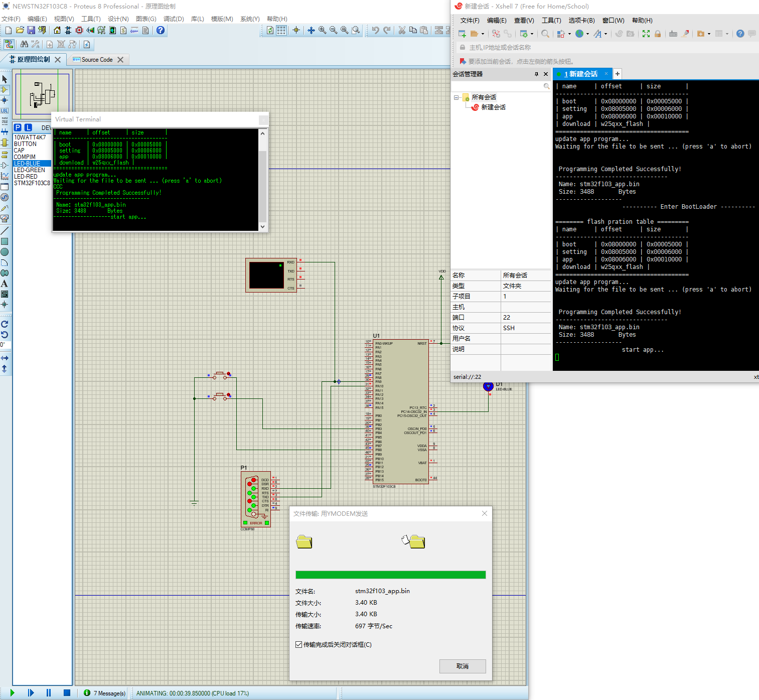Viewport: 759px width, 700px height.
Task: Open the 库(L) library menu in Proteus
Action: [197, 19]
